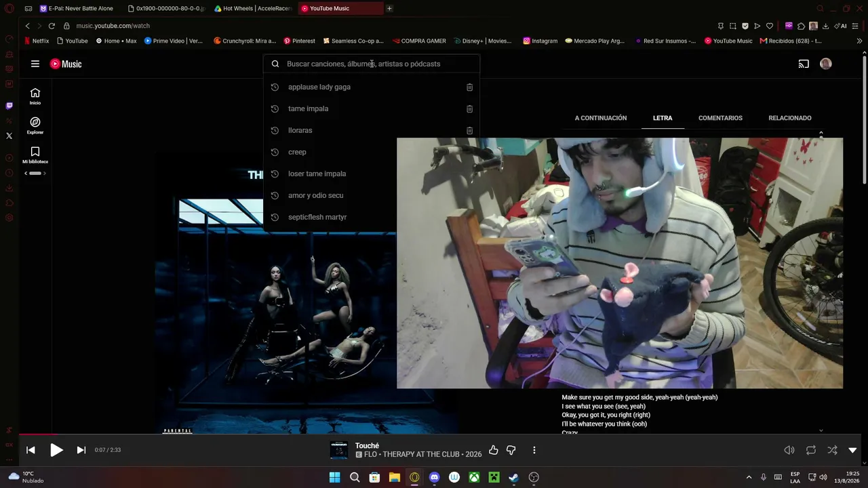Image resolution: width=868 pixels, height=488 pixels.
Task: Open browser downloads icon
Action: click(x=825, y=26)
